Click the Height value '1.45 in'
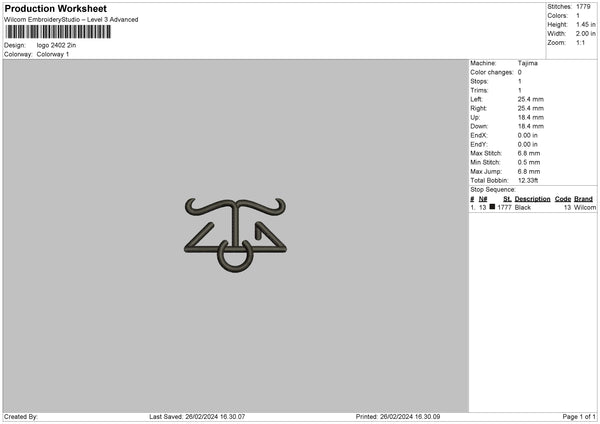 click(586, 24)
